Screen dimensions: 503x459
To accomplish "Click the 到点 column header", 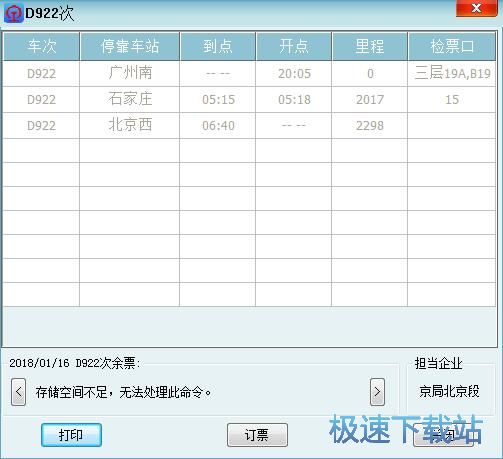I will pos(218,46).
